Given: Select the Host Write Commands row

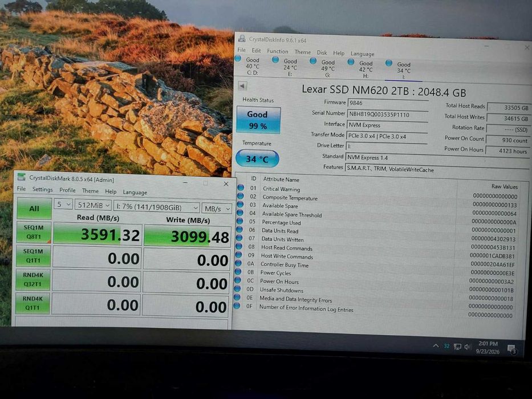Looking at the screenshot, I should click(x=375, y=259).
